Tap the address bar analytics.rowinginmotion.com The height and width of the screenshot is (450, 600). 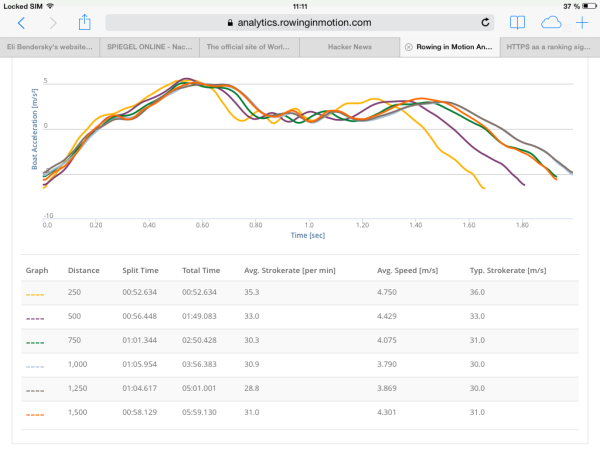pos(300,23)
